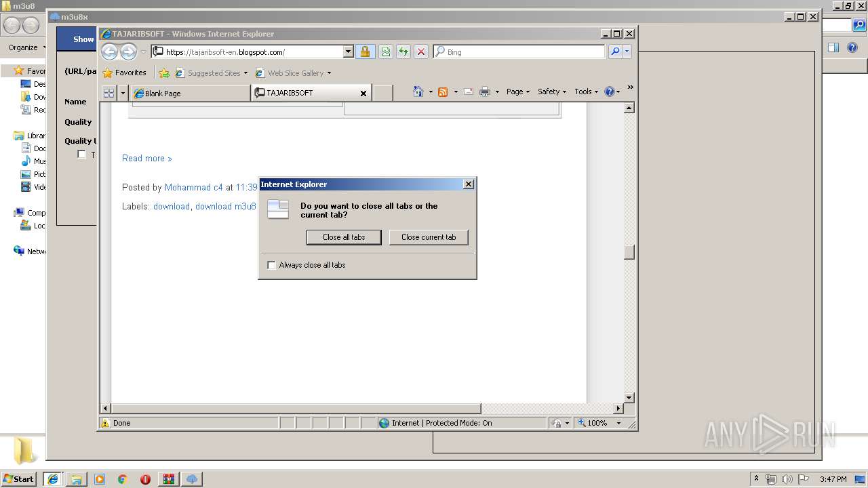Open the Tools menu
This screenshot has height=488, width=868.
pyautogui.click(x=587, y=91)
